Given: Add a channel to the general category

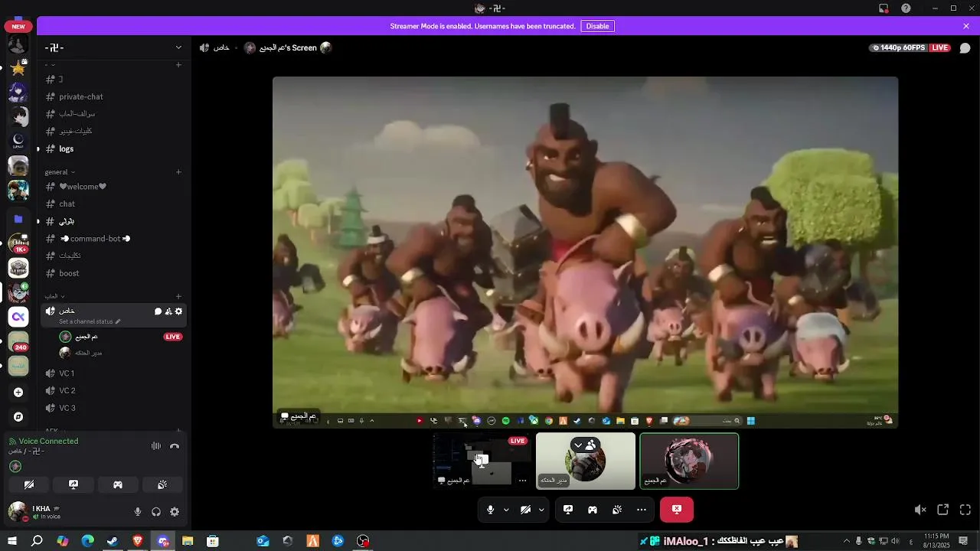Looking at the screenshot, I should 178,172.
